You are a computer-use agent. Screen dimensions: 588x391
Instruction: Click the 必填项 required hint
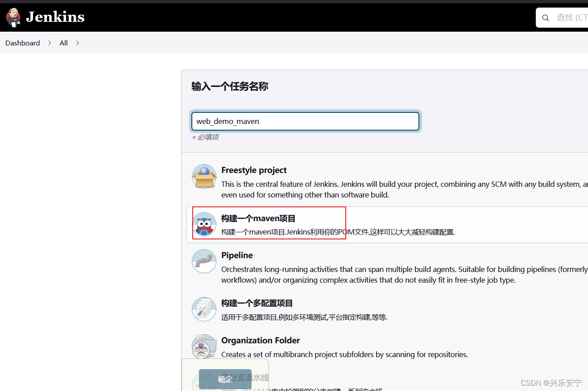pos(205,137)
